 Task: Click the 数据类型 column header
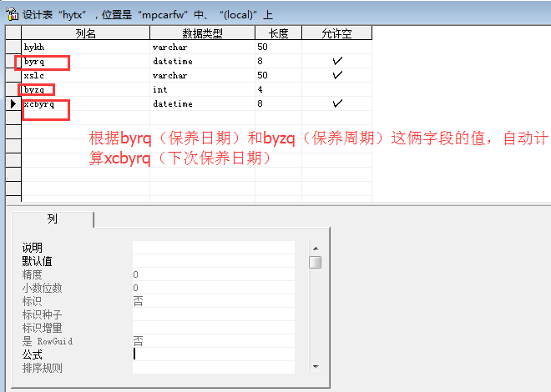(202, 33)
